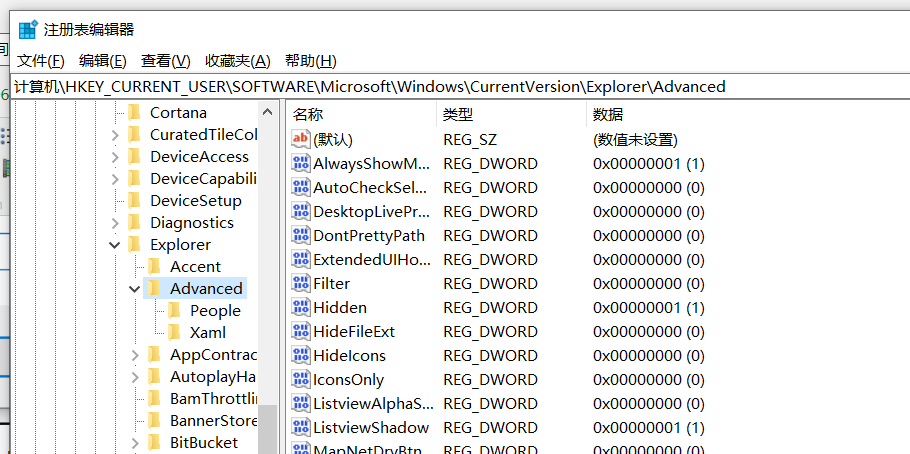The height and width of the screenshot is (454, 910).
Task: Click the HideFileExt DWORD value icon
Action: click(x=301, y=332)
